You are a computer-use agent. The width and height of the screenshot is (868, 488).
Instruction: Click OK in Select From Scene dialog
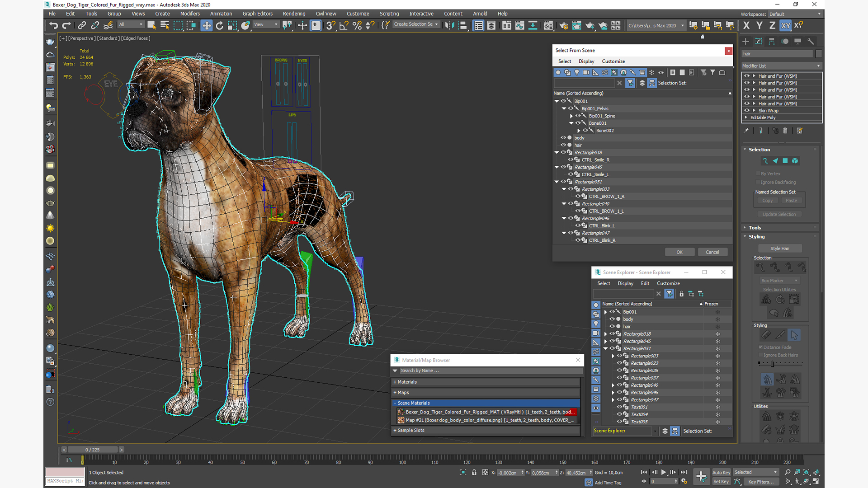[x=679, y=252]
